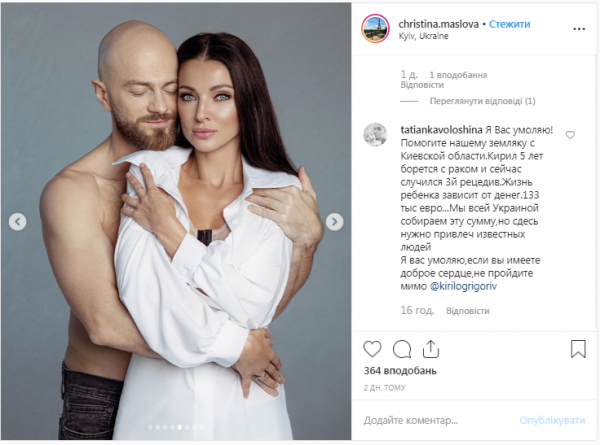Click Відповісти under the 16 год. comment
600x445 pixels.
468,311
